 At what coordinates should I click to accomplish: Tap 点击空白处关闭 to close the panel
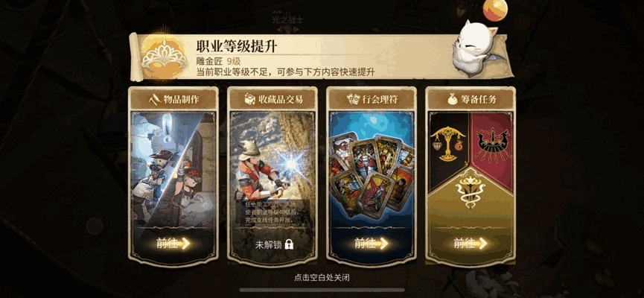tap(322, 278)
